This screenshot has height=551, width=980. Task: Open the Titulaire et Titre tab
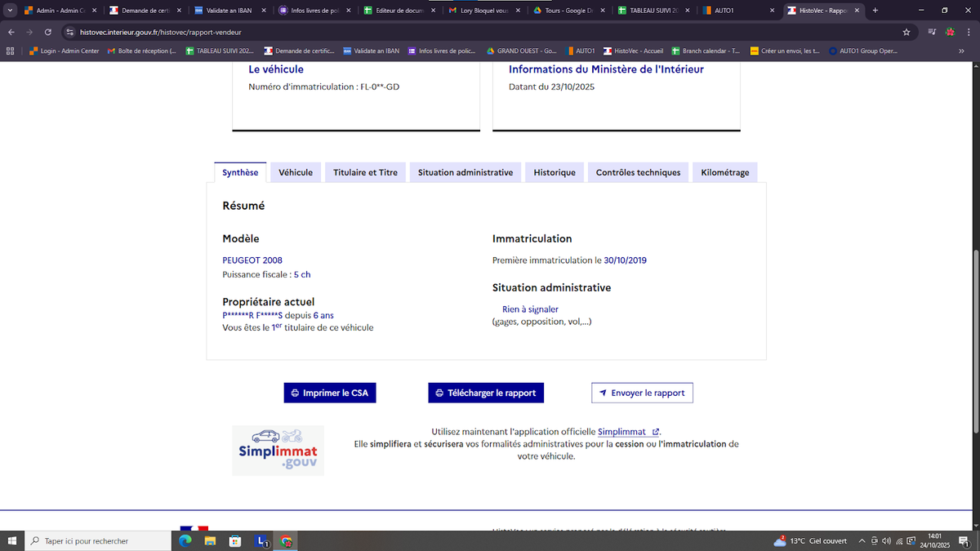[365, 172]
